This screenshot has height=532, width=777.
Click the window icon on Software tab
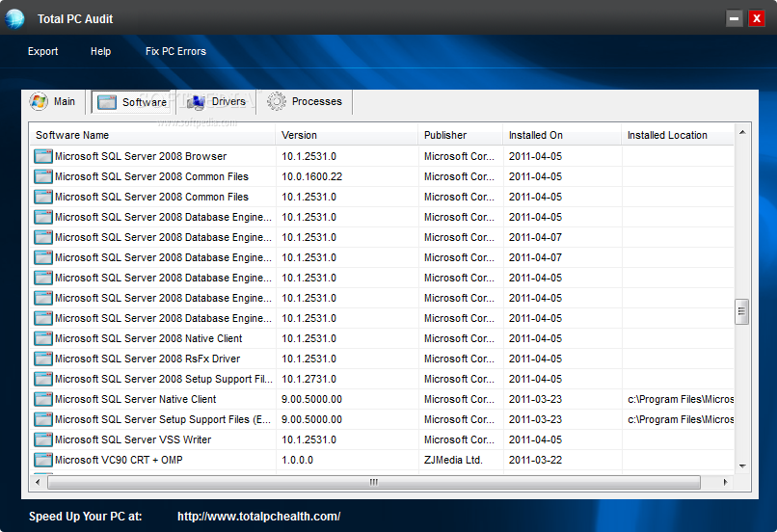(107, 102)
